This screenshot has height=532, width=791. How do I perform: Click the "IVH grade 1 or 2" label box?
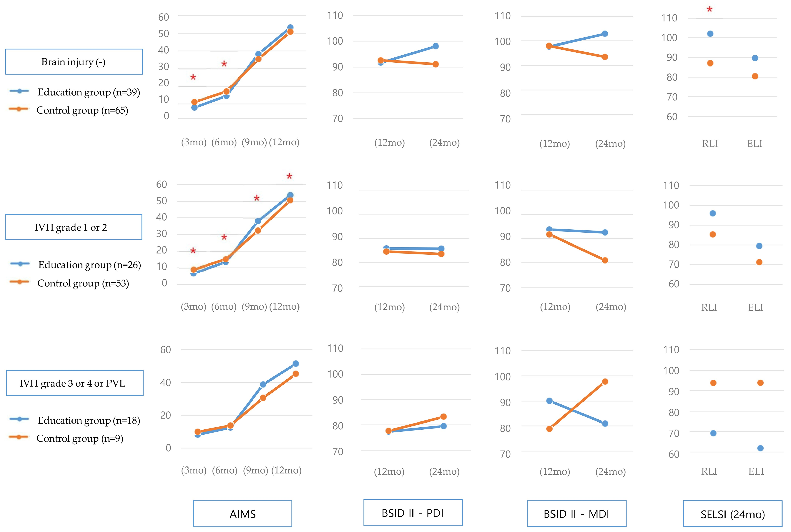pos(73,227)
